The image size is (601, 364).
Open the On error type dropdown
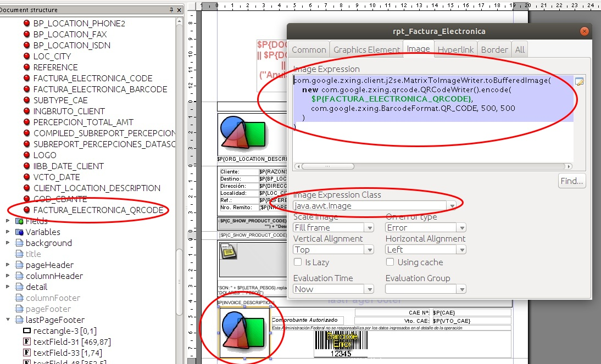point(462,228)
